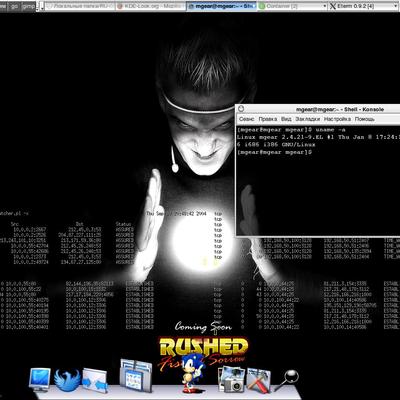Click the Konsole window menu icon in title bar
Image resolution: width=400 pixels, height=400 pixels.
(x=241, y=109)
